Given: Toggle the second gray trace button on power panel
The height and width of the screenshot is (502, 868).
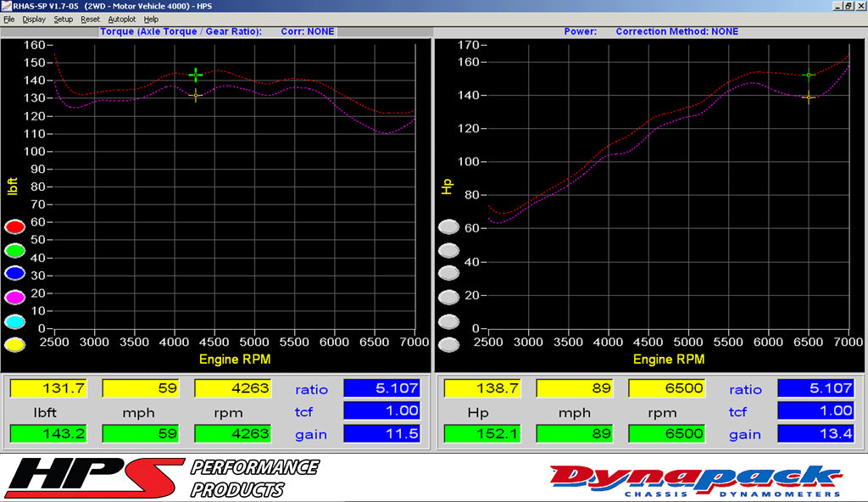Looking at the screenshot, I should (x=449, y=250).
